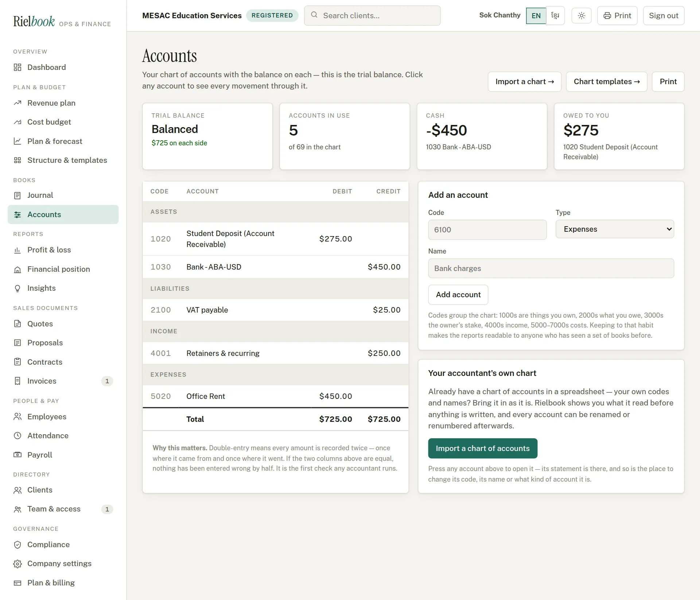Click Sign out
This screenshot has width=700, height=600.
663,16
